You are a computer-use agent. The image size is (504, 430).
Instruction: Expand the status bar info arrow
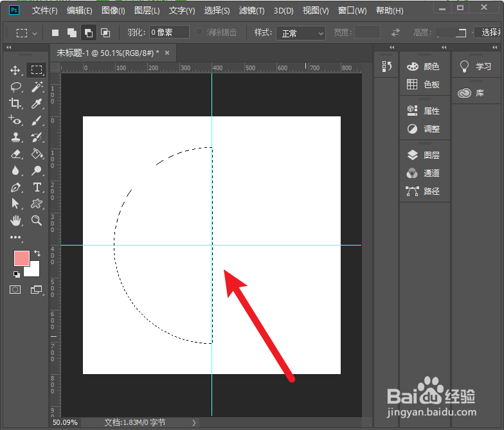pos(194,423)
